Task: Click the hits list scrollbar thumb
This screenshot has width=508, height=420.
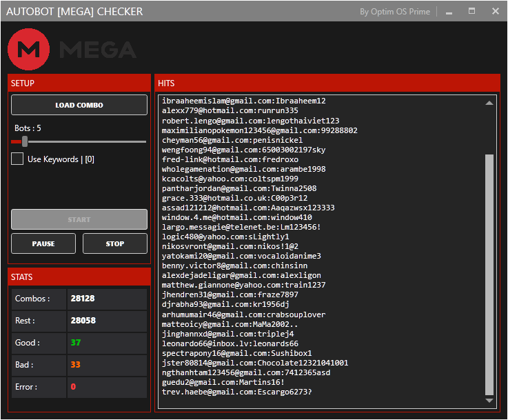Action: (x=489, y=274)
